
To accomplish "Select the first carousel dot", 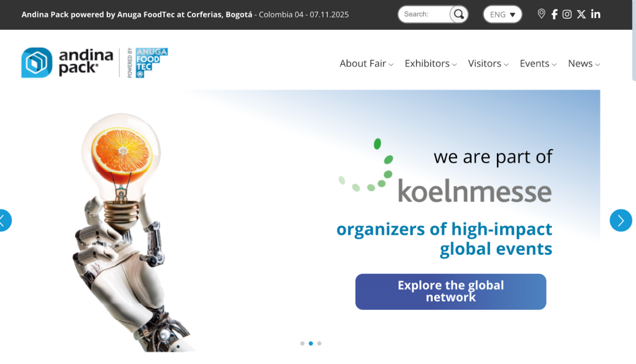I will [302, 344].
